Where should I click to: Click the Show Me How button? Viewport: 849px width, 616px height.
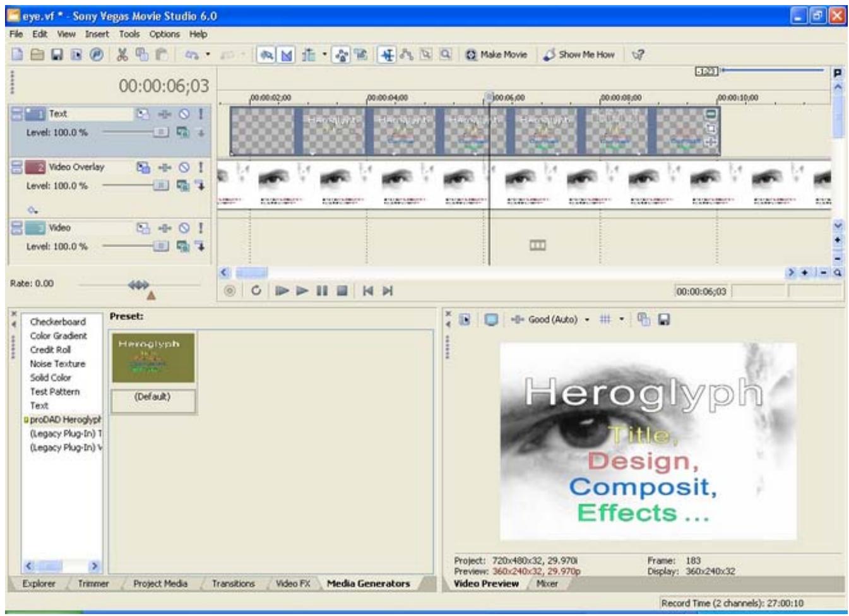coord(579,55)
